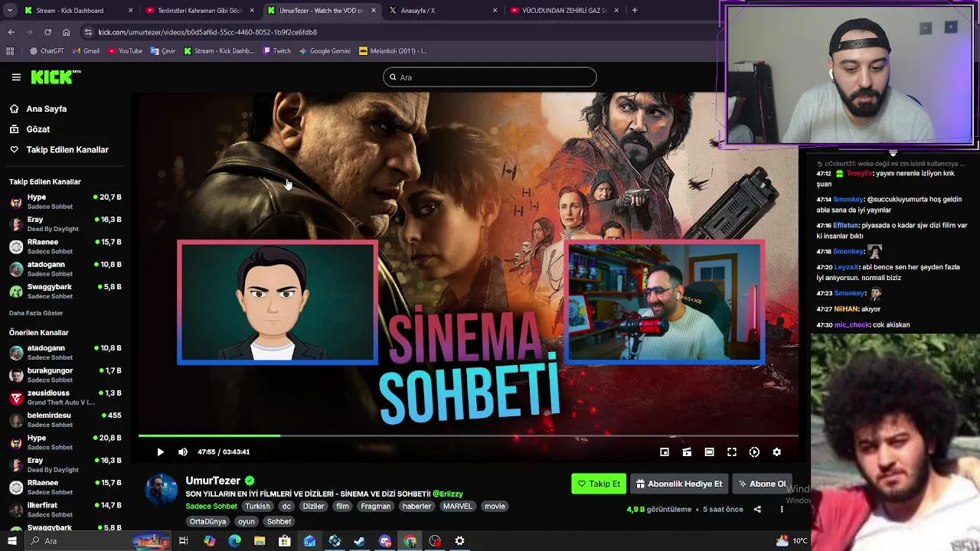
Task: Click the browser home button
Action: click(66, 32)
